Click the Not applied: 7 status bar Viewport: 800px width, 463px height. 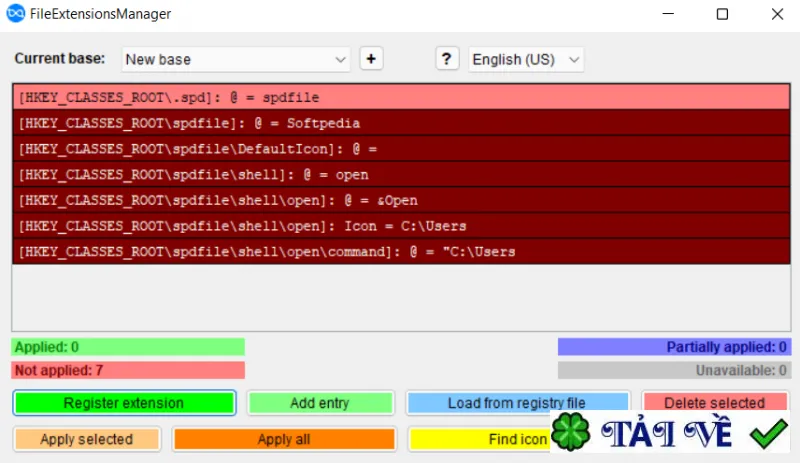point(128,370)
